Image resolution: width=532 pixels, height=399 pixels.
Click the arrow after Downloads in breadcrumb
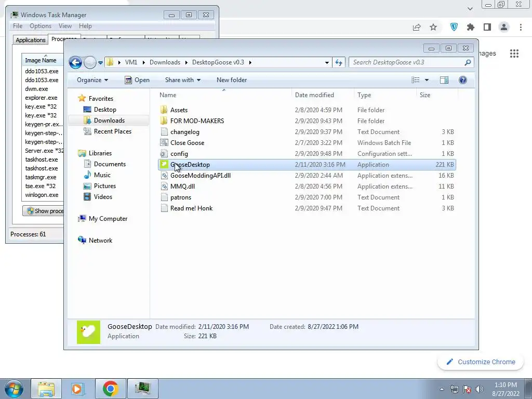click(187, 62)
